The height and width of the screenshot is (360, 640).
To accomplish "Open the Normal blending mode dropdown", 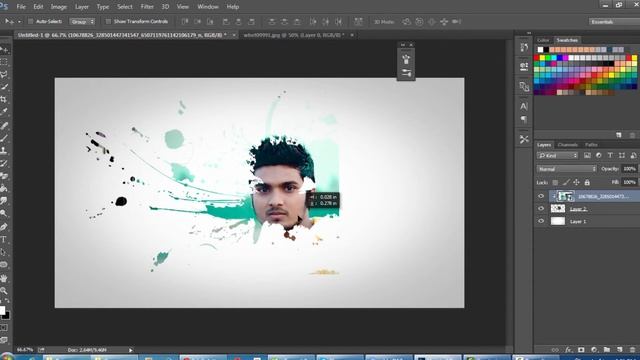I will pos(567,169).
